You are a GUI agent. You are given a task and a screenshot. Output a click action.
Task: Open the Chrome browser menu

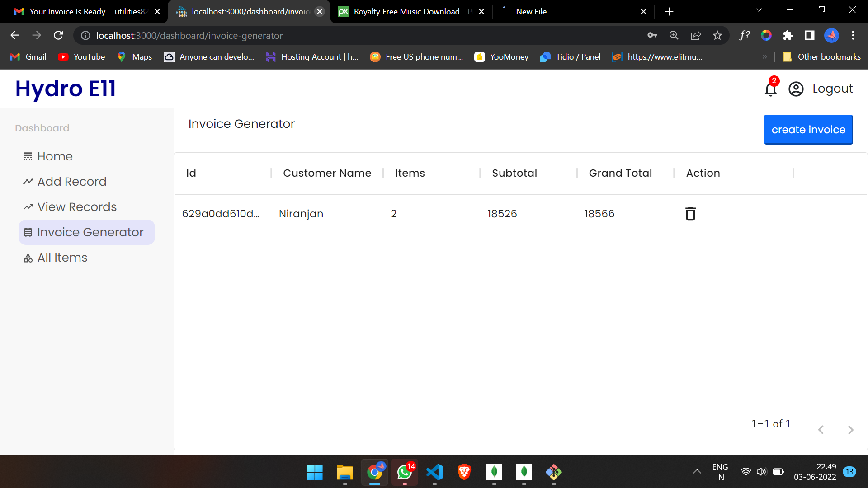pos(854,35)
